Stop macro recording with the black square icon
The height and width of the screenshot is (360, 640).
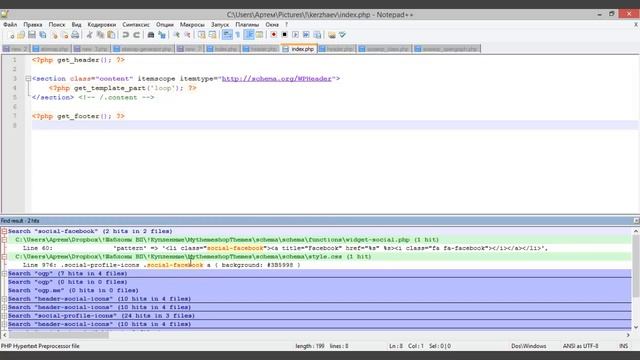[x=284, y=35]
